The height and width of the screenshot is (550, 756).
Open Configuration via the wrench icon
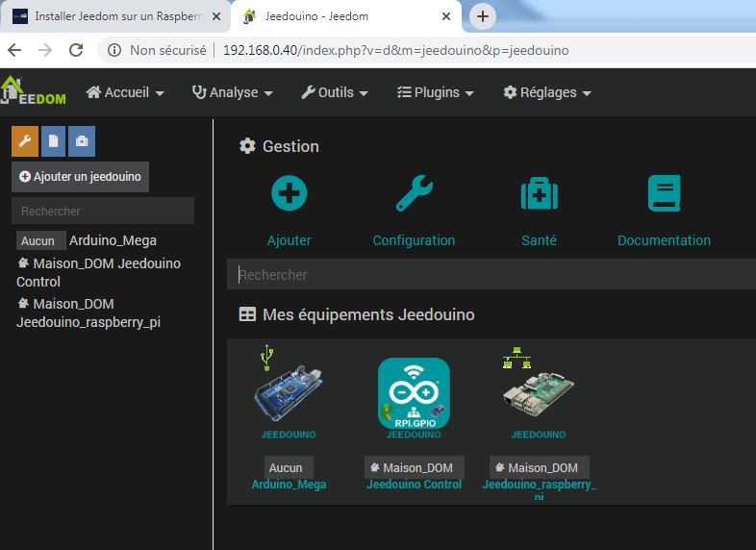click(415, 193)
